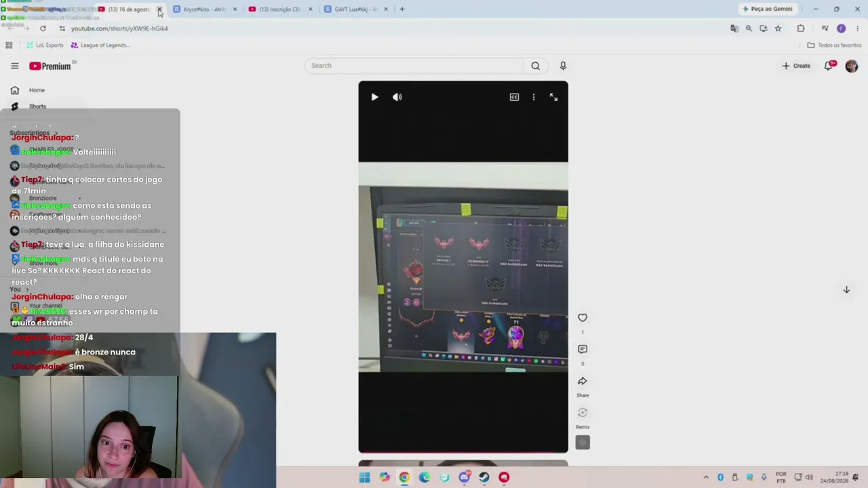Viewport: 868px width, 488px height.
Task: Open the YouTube guide hamburger menu
Action: point(14,66)
